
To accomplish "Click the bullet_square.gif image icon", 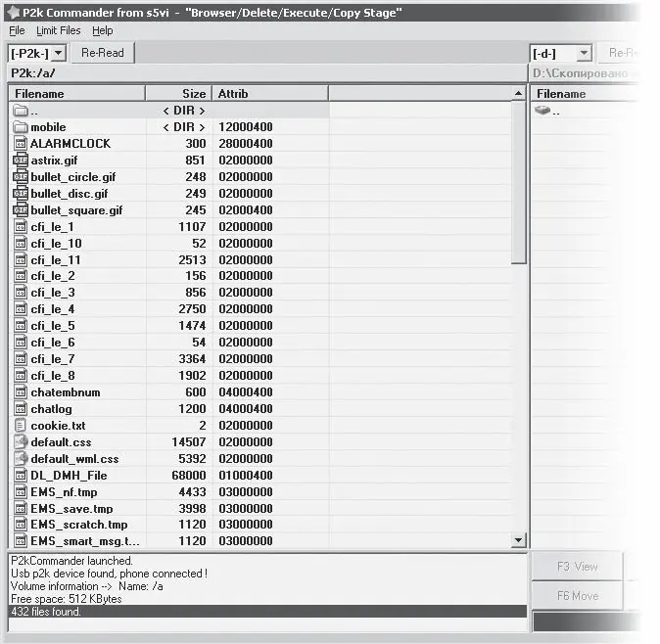I will pos(21,209).
